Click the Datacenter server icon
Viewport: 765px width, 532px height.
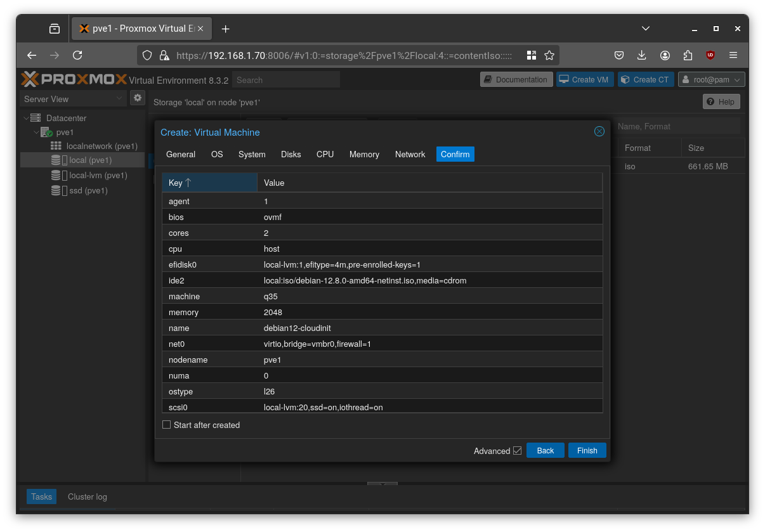(35, 118)
